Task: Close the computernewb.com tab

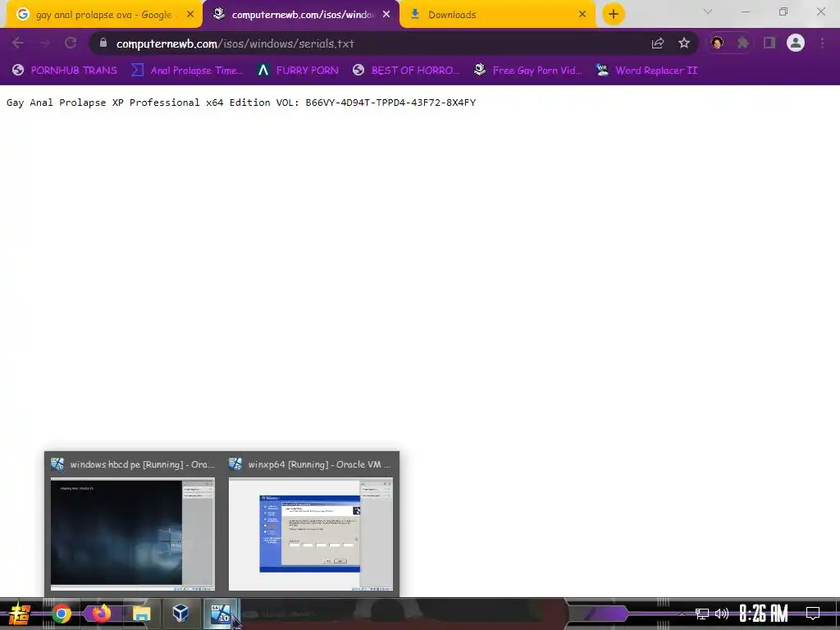Action: tap(386, 15)
